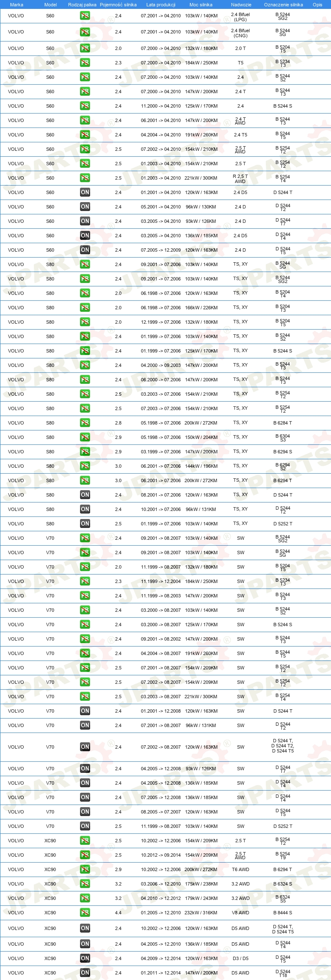Click petrol icon for S80 B 6284 T
The height and width of the screenshot is (980, 331).
[x=85, y=423]
